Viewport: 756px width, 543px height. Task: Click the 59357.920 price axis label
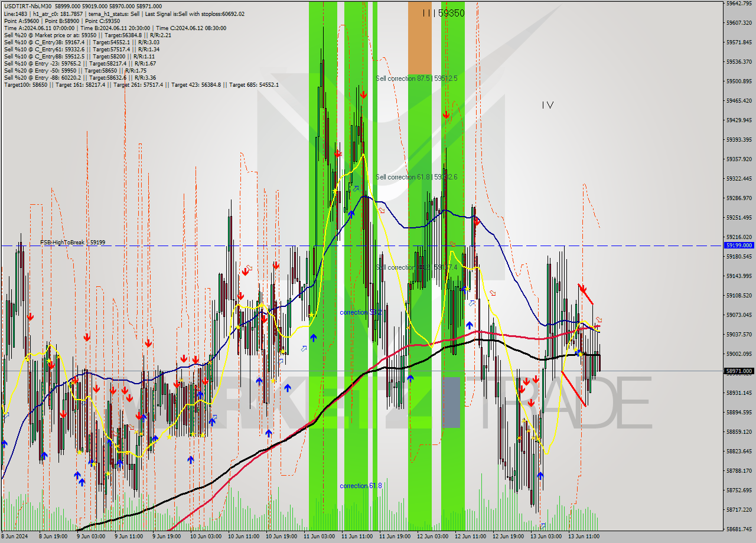[739, 159]
